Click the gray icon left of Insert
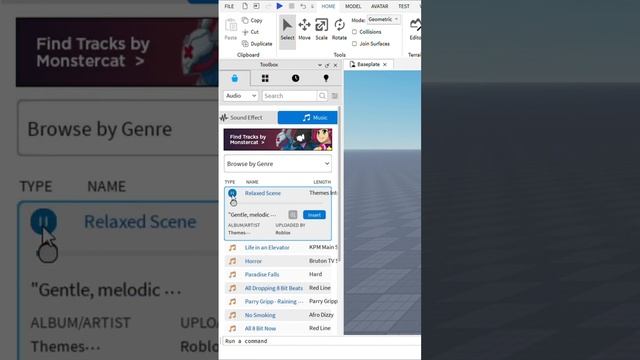 click(293, 215)
